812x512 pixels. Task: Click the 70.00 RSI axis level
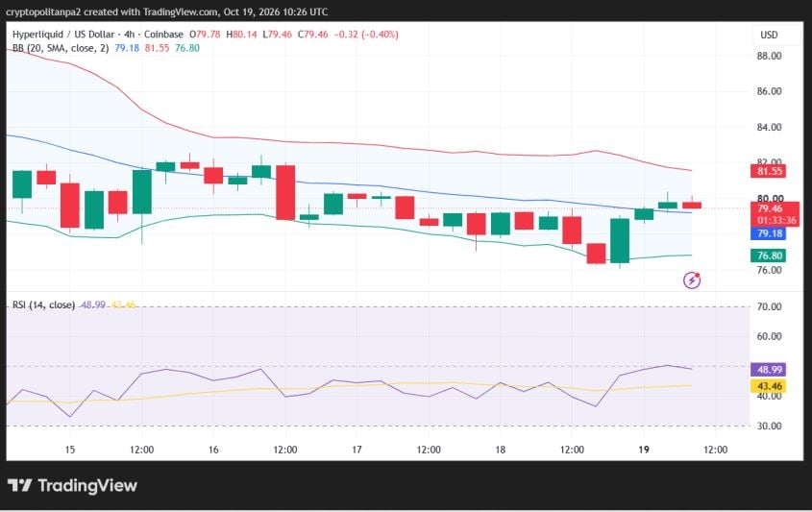pyautogui.click(x=769, y=307)
